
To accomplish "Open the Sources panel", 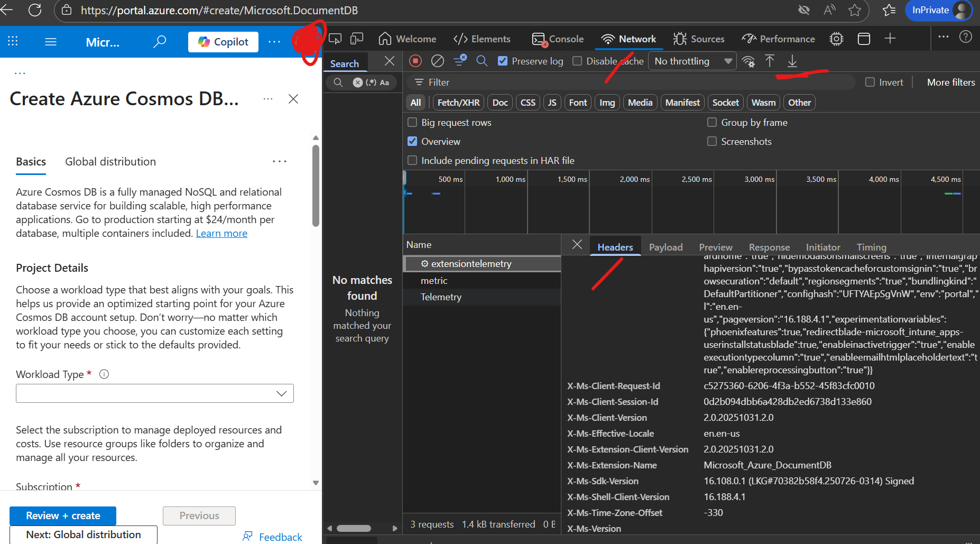I will pos(698,39).
